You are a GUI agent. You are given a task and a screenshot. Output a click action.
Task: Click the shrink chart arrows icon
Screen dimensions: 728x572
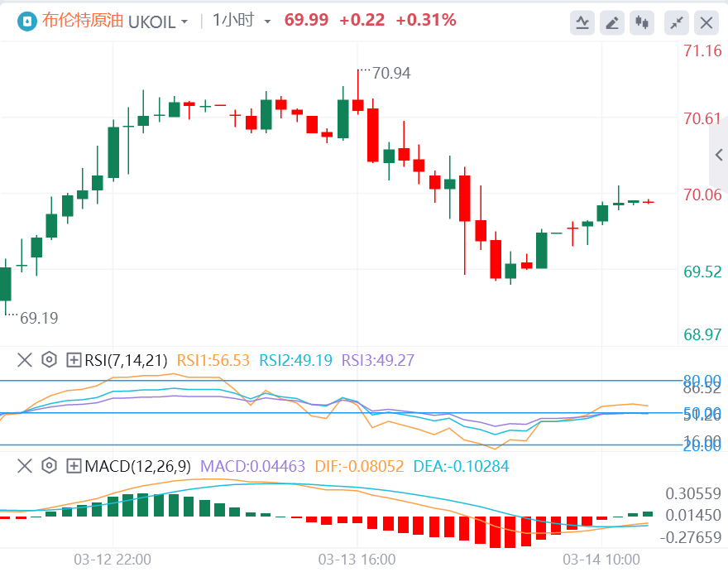click(x=677, y=22)
